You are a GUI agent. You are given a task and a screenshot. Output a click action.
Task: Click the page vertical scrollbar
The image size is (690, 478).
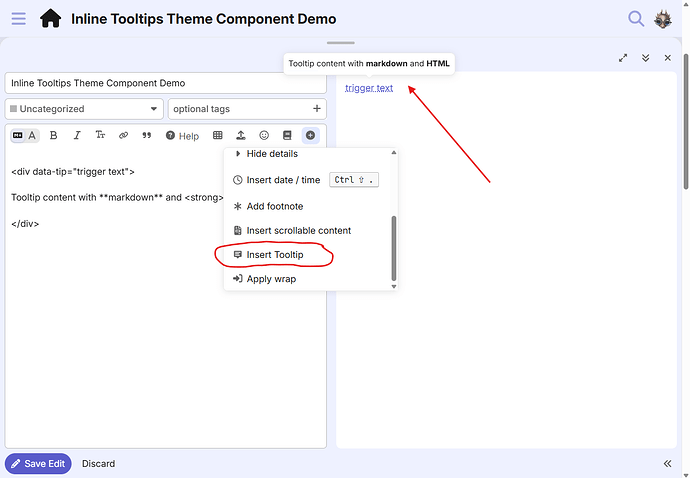[686, 121]
